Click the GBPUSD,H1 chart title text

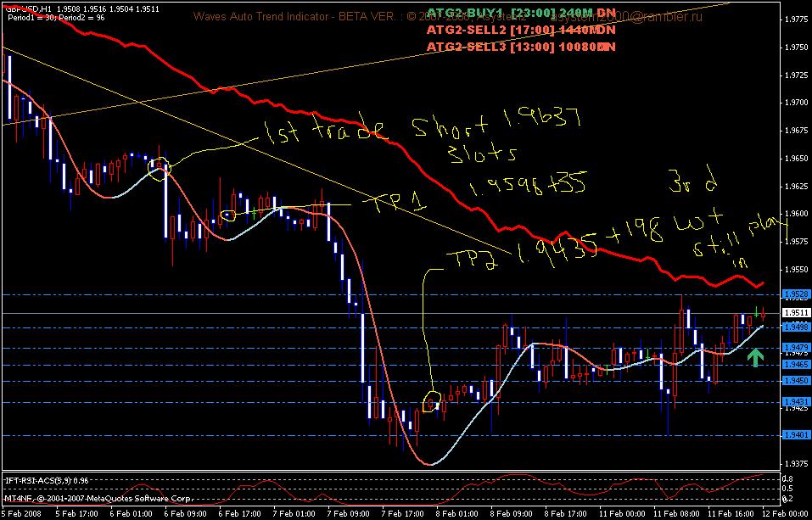coord(26,8)
